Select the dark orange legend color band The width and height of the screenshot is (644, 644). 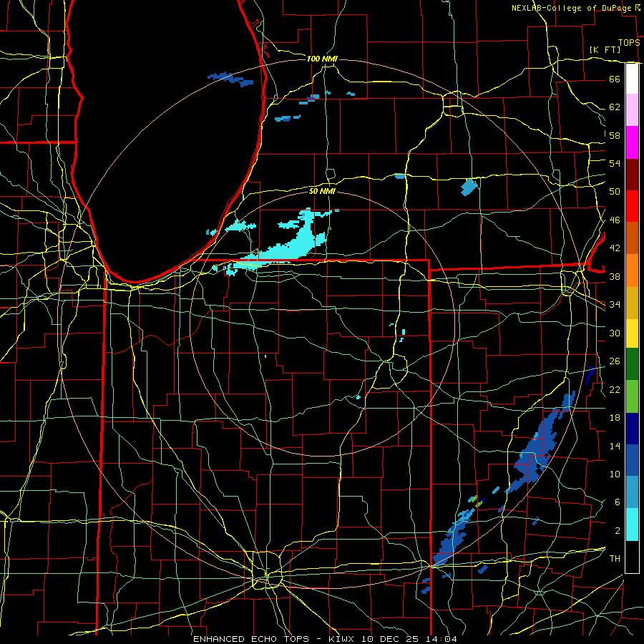click(x=632, y=238)
